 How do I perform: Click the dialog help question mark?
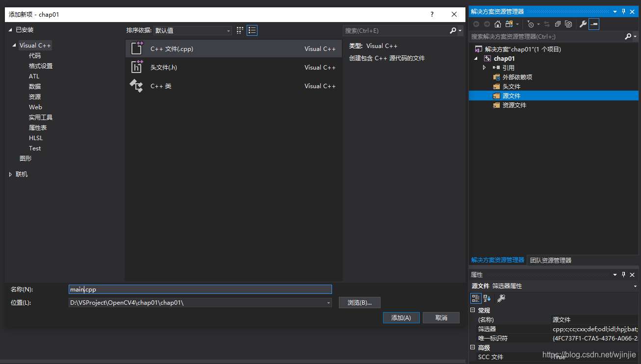[432, 14]
